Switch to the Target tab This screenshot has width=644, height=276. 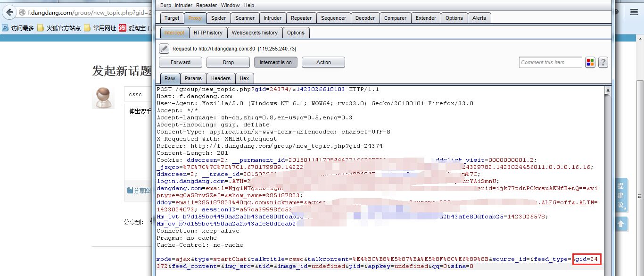(x=172, y=18)
